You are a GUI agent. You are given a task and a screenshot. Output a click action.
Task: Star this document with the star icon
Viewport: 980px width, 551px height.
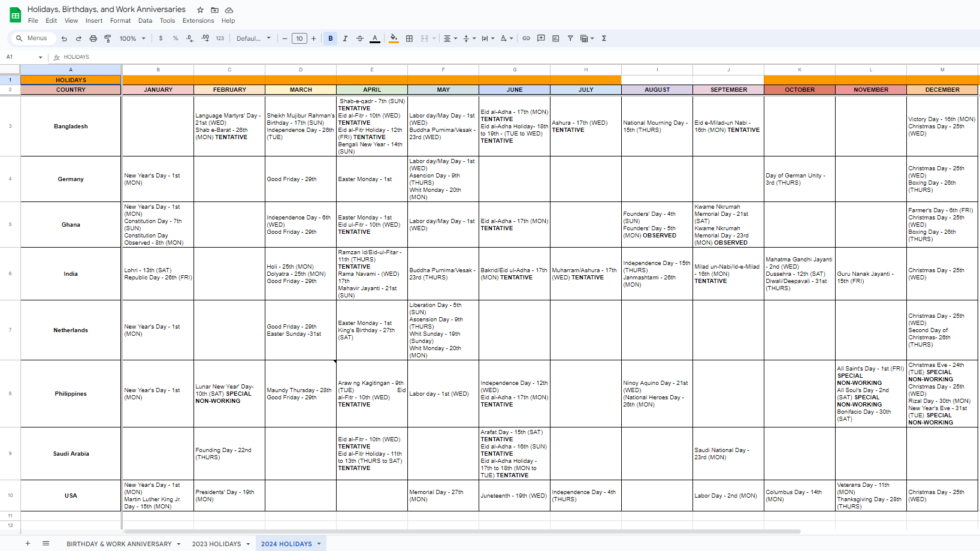200,10
